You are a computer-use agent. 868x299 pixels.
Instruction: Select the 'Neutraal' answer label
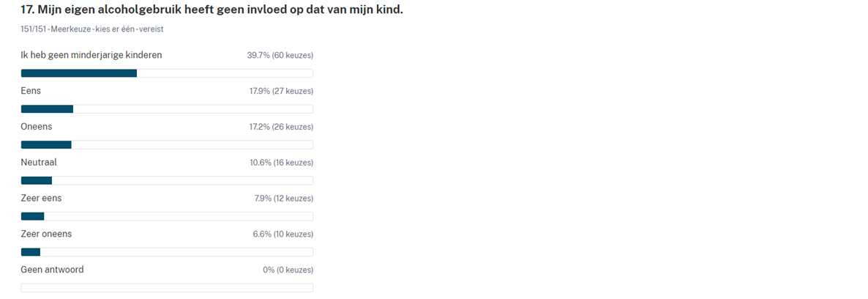pos(39,163)
